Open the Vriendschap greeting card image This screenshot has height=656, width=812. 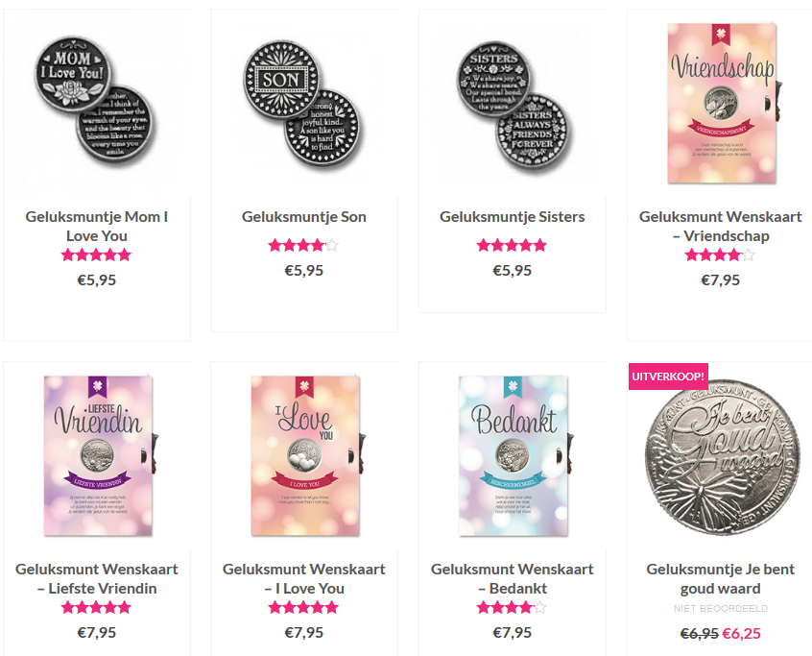pos(721,103)
